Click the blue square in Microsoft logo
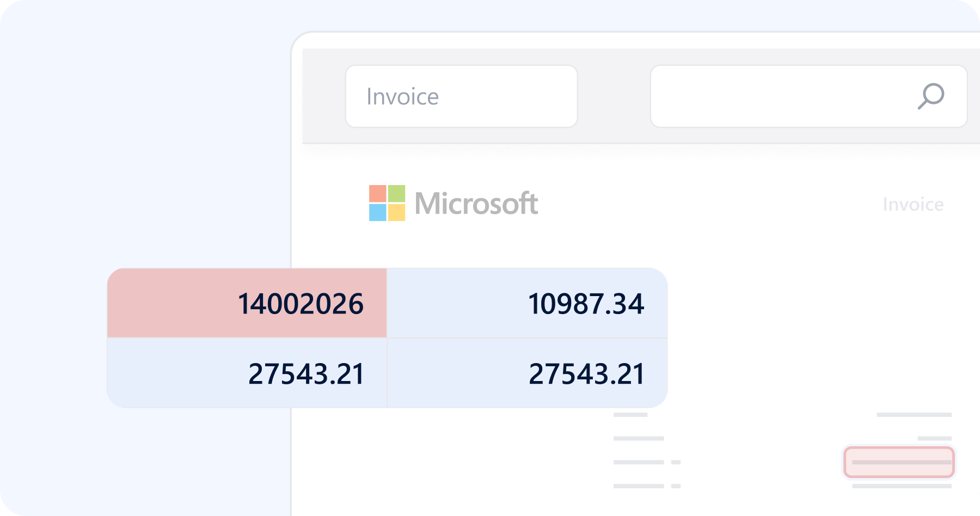This screenshot has width=980, height=516. coord(377,212)
